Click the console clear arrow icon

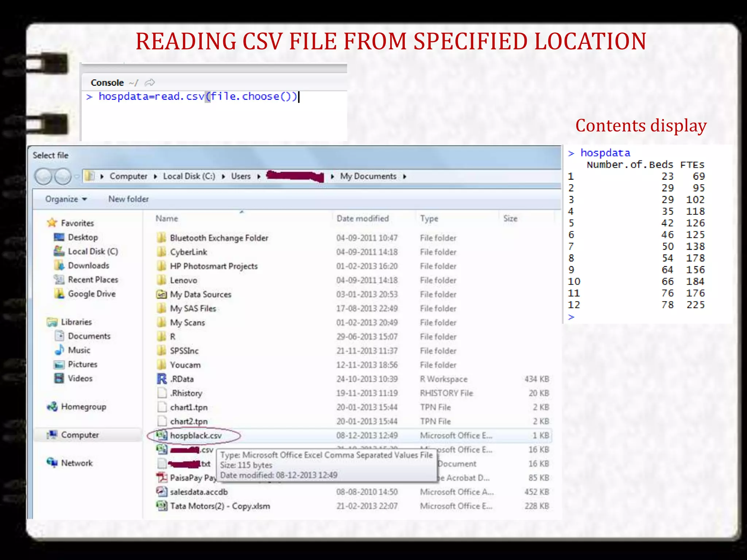[150, 83]
